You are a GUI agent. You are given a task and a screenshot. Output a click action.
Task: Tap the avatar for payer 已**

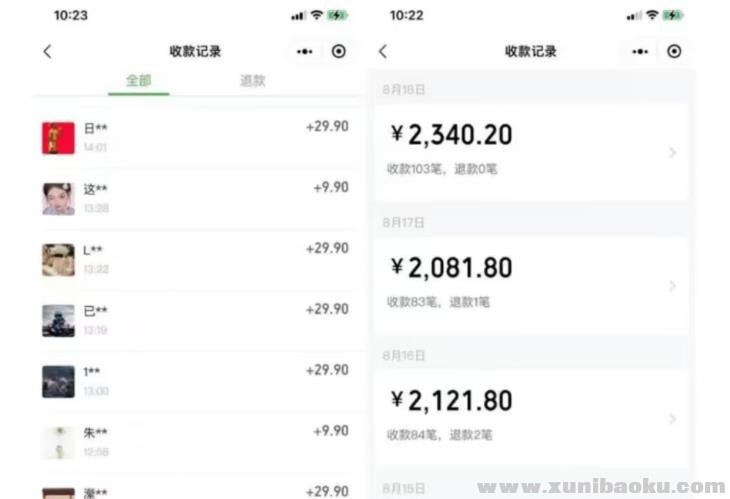58,321
